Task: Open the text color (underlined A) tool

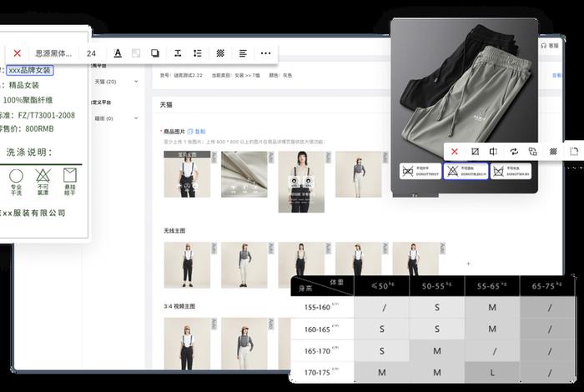Action: [118, 53]
